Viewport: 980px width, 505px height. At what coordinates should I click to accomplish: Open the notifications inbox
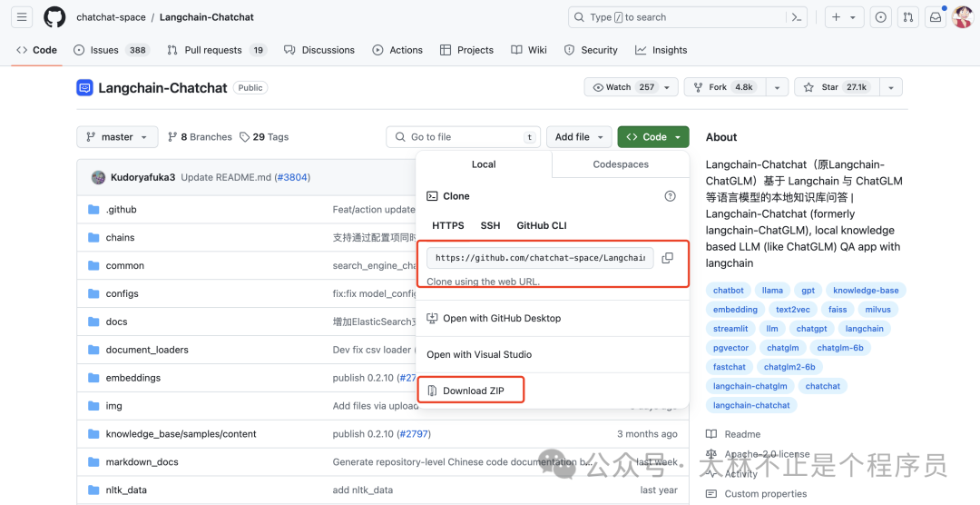point(936,17)
